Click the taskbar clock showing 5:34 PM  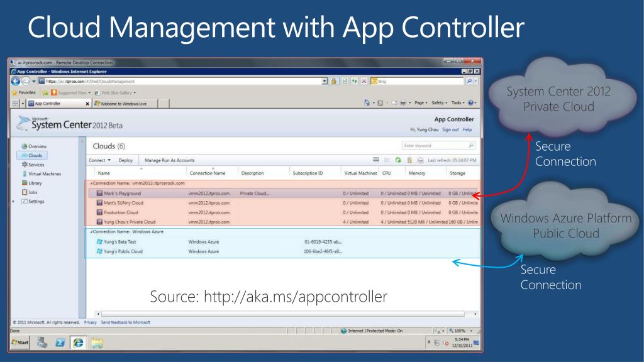462,343
